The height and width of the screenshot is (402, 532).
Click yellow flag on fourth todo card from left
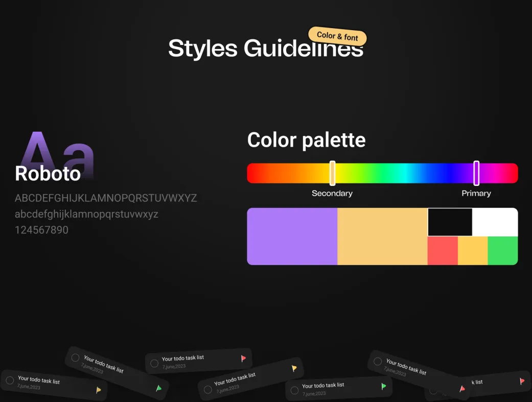294,368
